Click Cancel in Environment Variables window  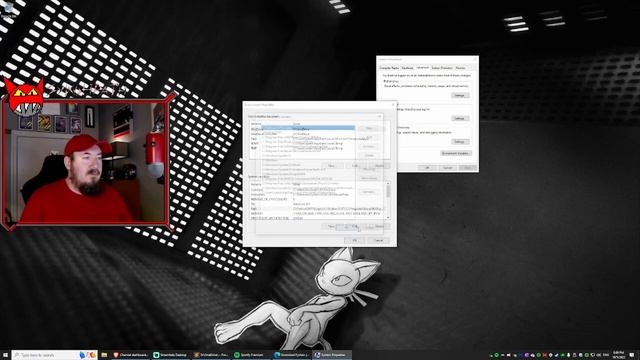click(379, 240)
